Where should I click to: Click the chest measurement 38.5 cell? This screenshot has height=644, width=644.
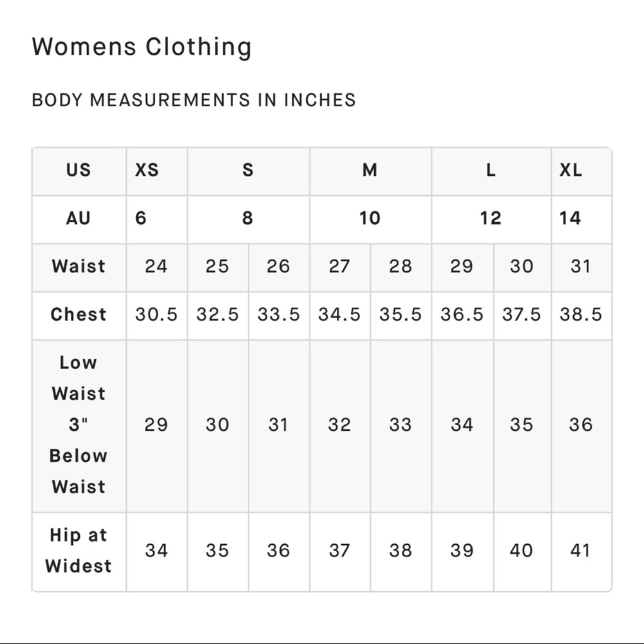tap(581, 315)
